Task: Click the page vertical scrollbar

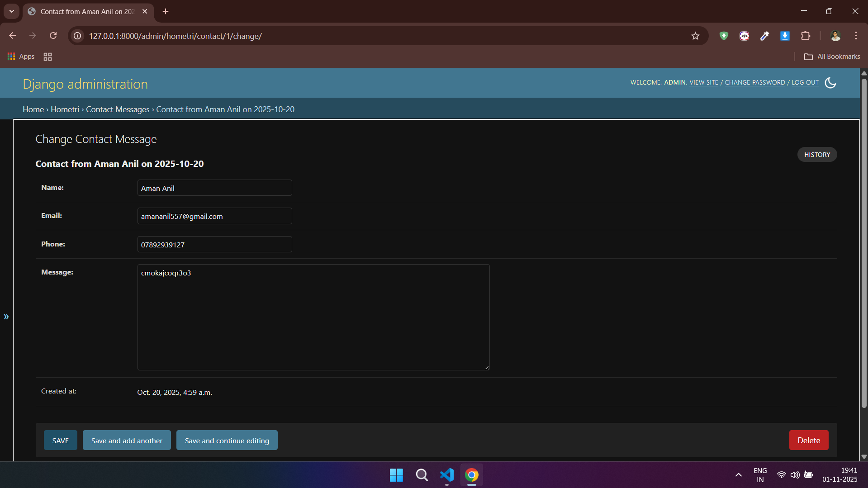Action: [864, 244]
